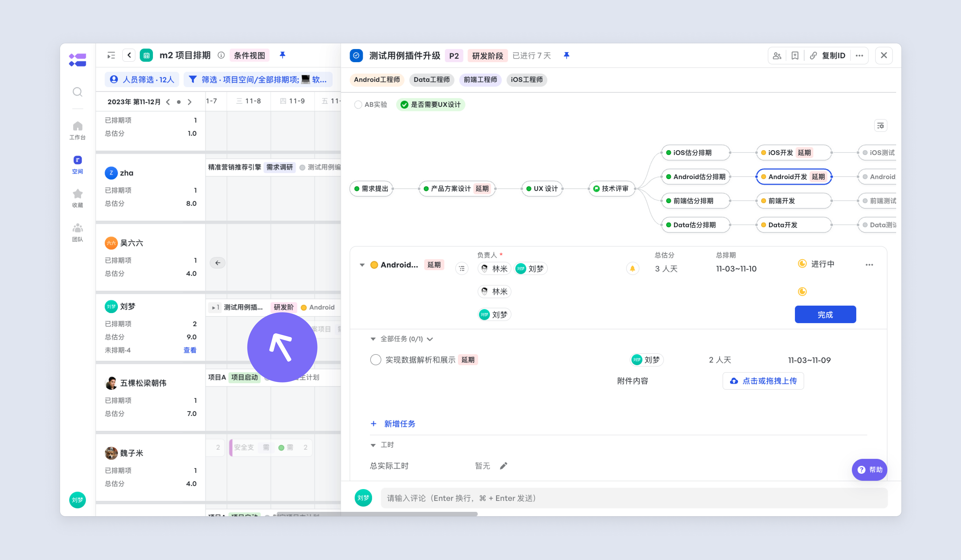Open the search icon in sidebar
961x560 pixels.
(x=77, y=92)
